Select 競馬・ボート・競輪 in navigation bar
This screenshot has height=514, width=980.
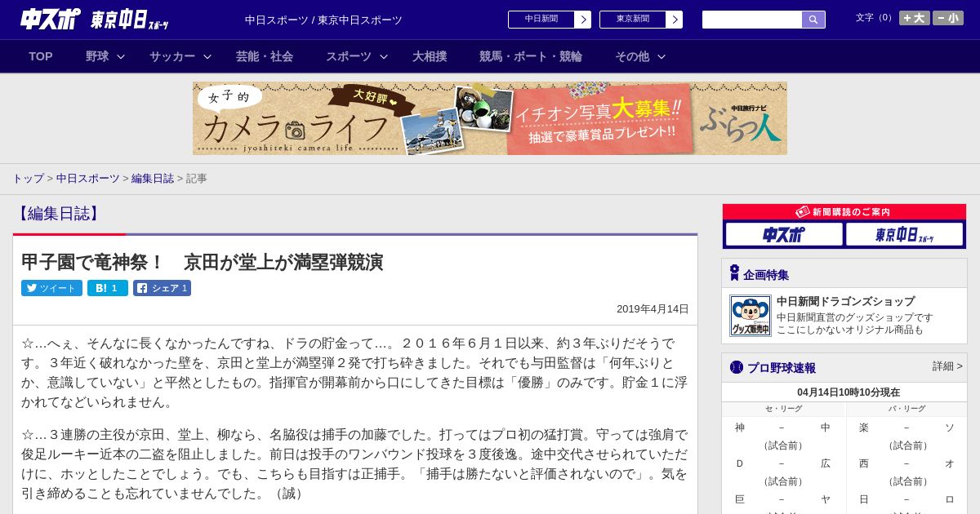click(x=531, y=56)
